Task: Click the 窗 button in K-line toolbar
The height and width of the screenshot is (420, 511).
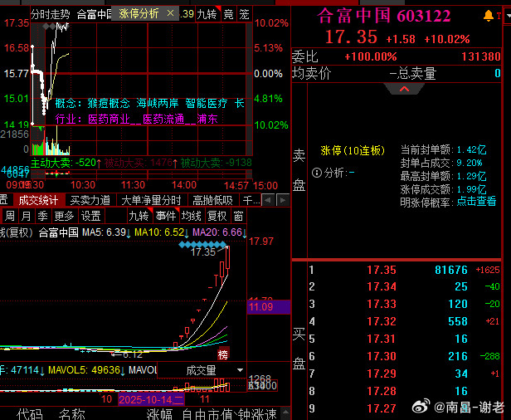Action: (238, 216)
